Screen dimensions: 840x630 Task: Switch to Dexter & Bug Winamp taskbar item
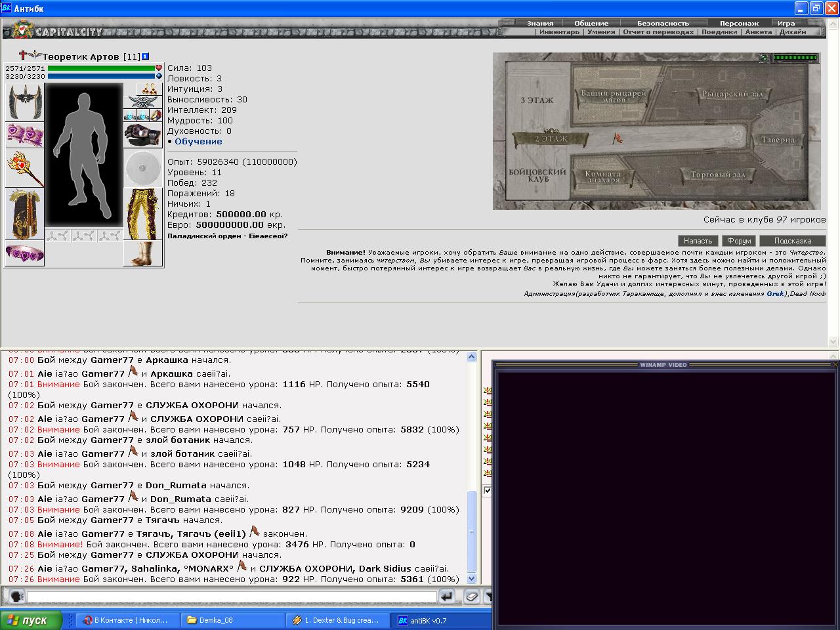pos(337,620)
